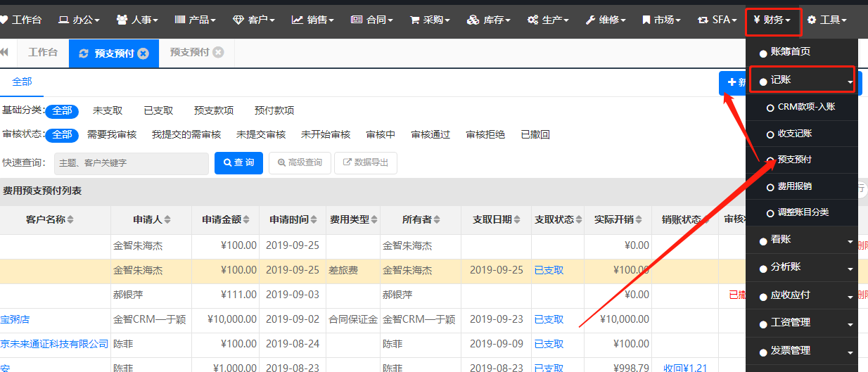Sort by 支取日期 column sort icon
Image resolution: width=868 pixels, height=372 pixels.
pos(518,219)
